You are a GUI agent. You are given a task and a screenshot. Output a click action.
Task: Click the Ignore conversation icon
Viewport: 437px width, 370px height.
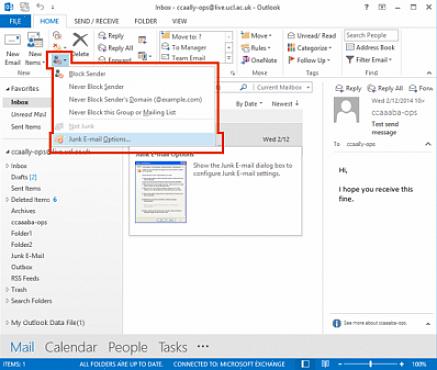click(57, 36)
